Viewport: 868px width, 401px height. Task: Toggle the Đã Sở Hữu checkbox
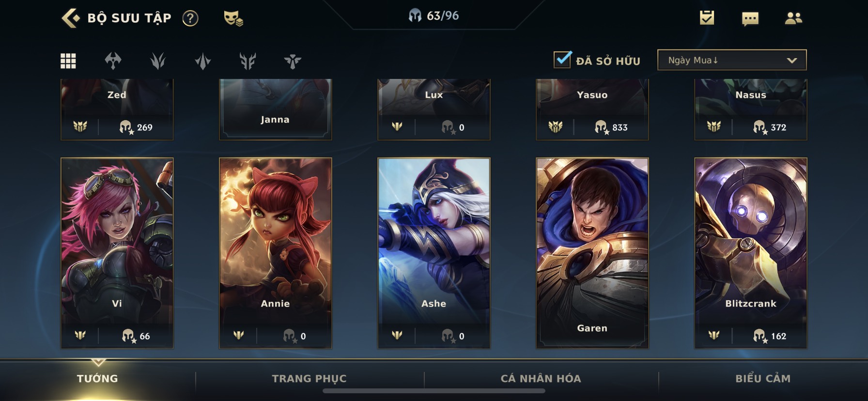click(562, 60)
